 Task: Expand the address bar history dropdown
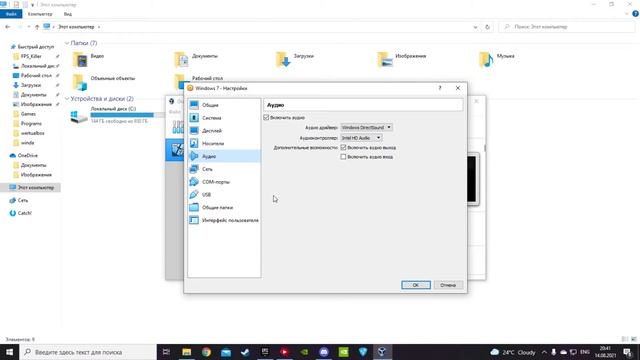click(x=475, y=27)
